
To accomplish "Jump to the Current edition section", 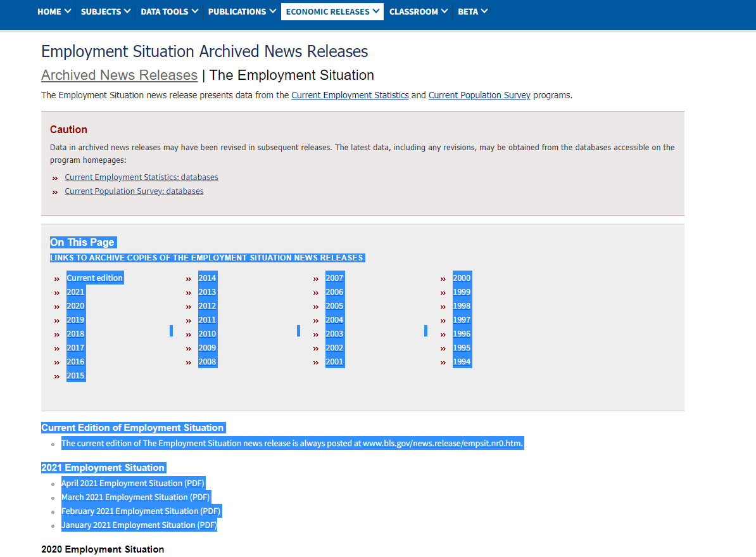I will (94, 278).
